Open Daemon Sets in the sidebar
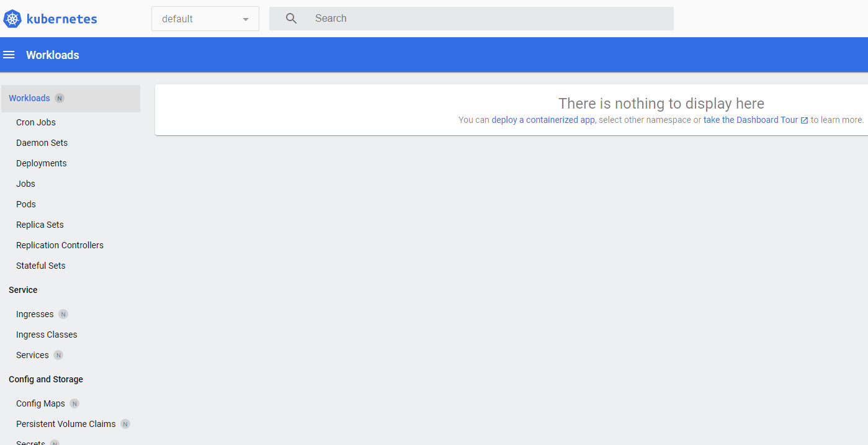This screenshot has width=868, height=445. click(x=42, y=143)
